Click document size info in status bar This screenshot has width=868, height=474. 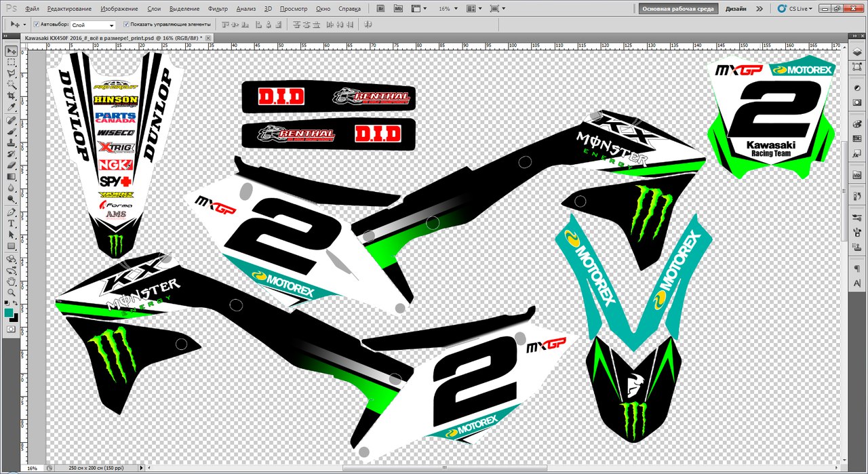(95, 468)
